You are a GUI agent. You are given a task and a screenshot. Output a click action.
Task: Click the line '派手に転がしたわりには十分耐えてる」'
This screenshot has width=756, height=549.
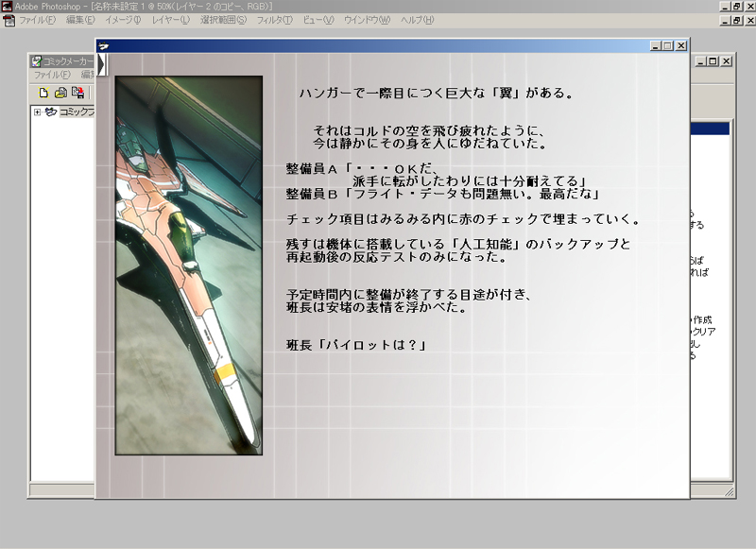[469, 181]
